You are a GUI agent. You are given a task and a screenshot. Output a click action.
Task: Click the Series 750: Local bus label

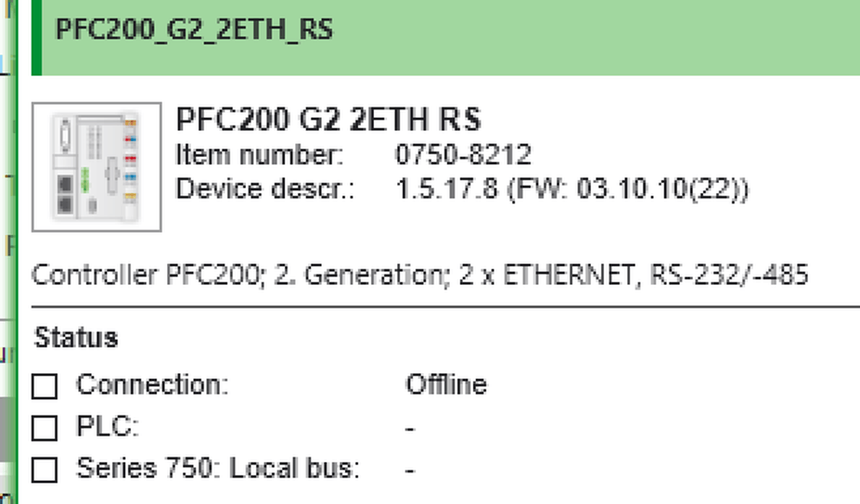click(x=218, y=469)
